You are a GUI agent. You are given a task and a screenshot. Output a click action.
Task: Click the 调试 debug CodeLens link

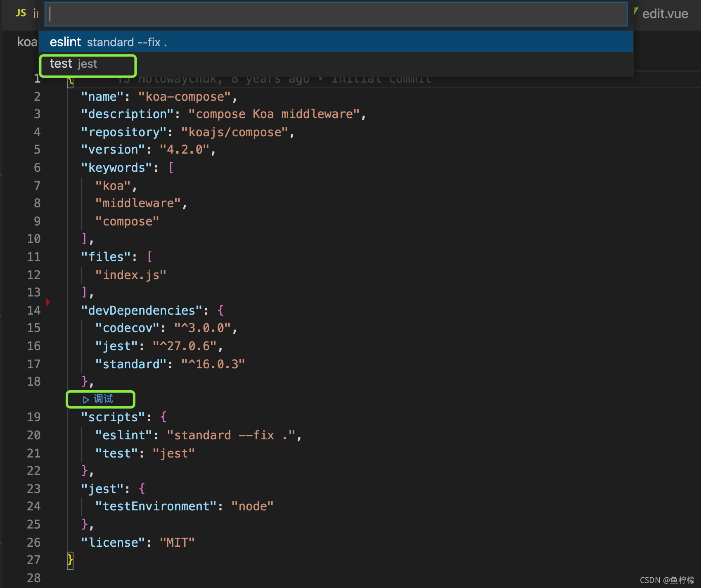(x=103, y=399)
